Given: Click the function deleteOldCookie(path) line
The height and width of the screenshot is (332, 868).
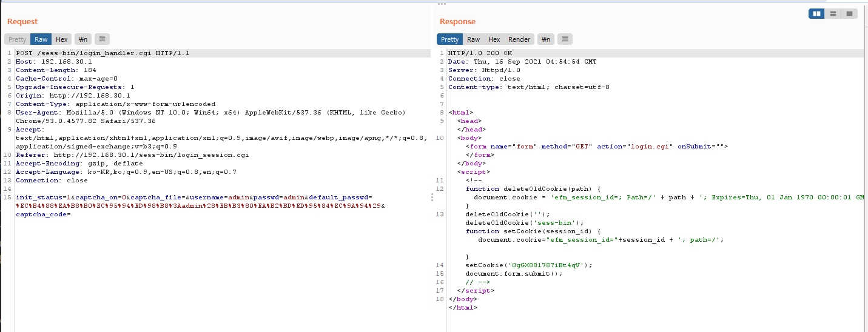Looking at the screenshot, I should (x=533, y=189).
